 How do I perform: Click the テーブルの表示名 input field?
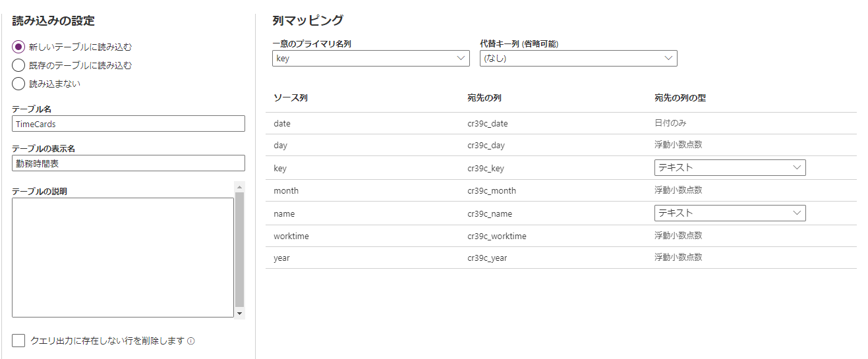(x=129, y=163)
